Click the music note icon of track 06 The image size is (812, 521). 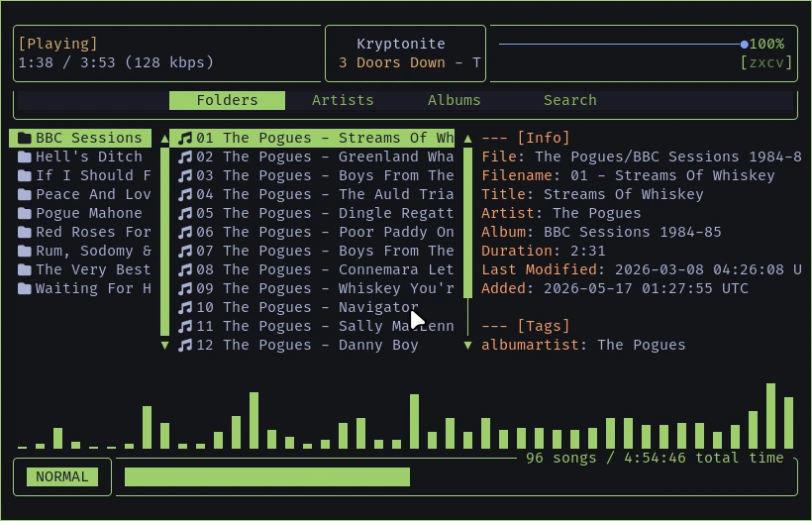coord(185,232)
